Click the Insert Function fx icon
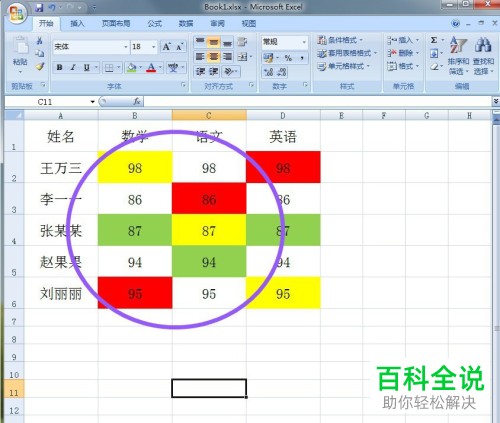500x423 pixels. pyautogui.click(x=137, y=101)
